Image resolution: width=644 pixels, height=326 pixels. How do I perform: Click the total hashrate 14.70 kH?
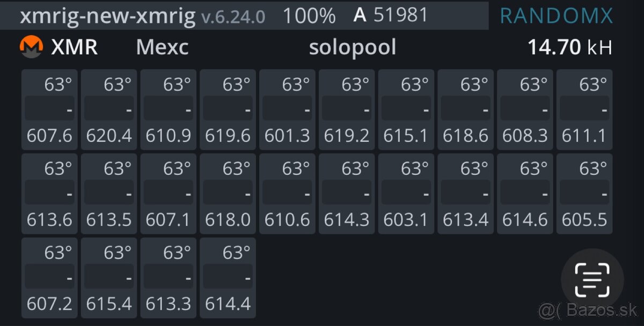pyautogui.click(x=570, y=47)
